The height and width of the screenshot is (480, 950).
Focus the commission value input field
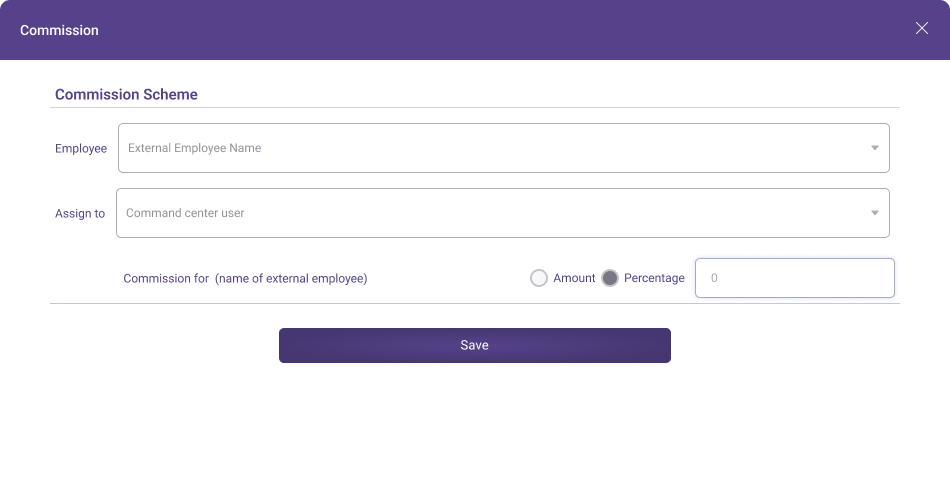click(x=794, y=278)
